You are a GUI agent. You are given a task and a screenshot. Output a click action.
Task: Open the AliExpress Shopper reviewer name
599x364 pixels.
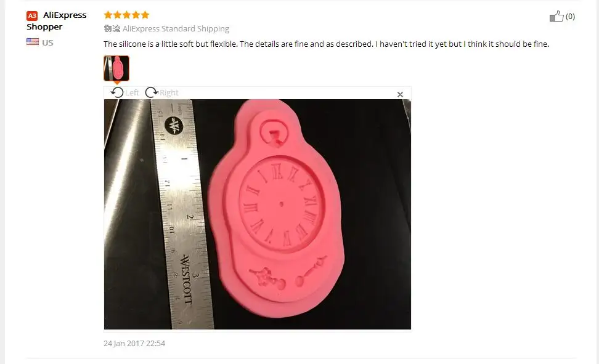click(57, 20)
